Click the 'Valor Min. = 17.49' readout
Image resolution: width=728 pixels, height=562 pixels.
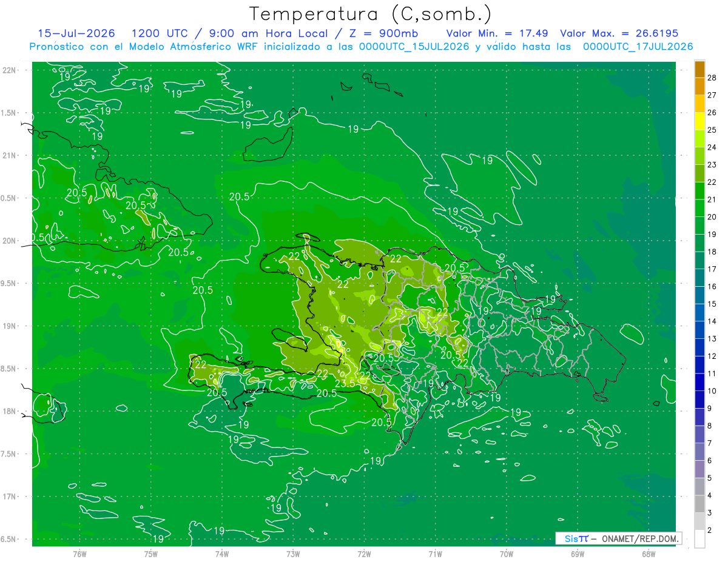497,33
